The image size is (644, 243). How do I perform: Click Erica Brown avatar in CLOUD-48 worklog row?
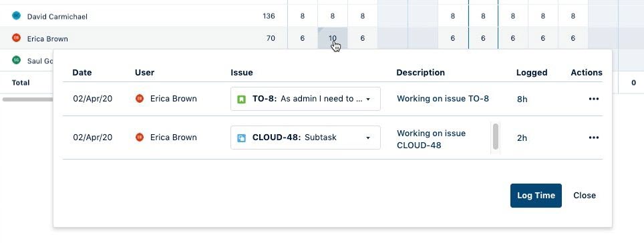click(x=140, y=137)
